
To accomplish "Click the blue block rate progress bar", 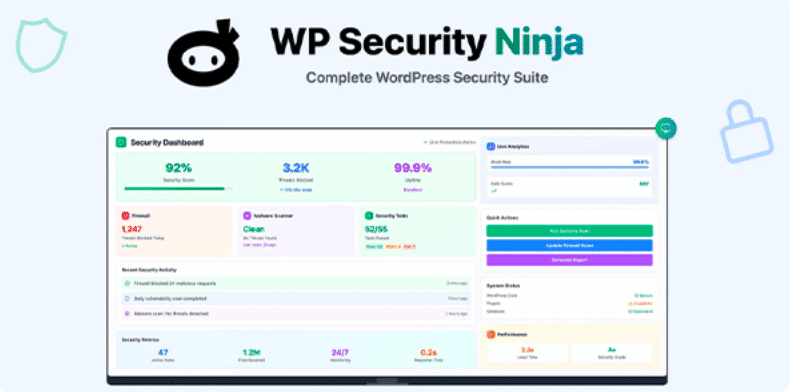I will (x=569, y=167).
